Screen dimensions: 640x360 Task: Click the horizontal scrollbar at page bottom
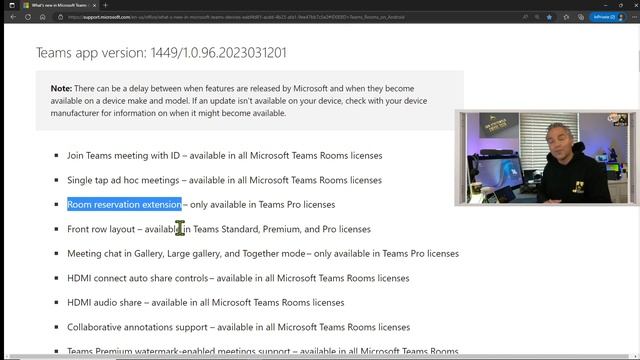point(318,357)
